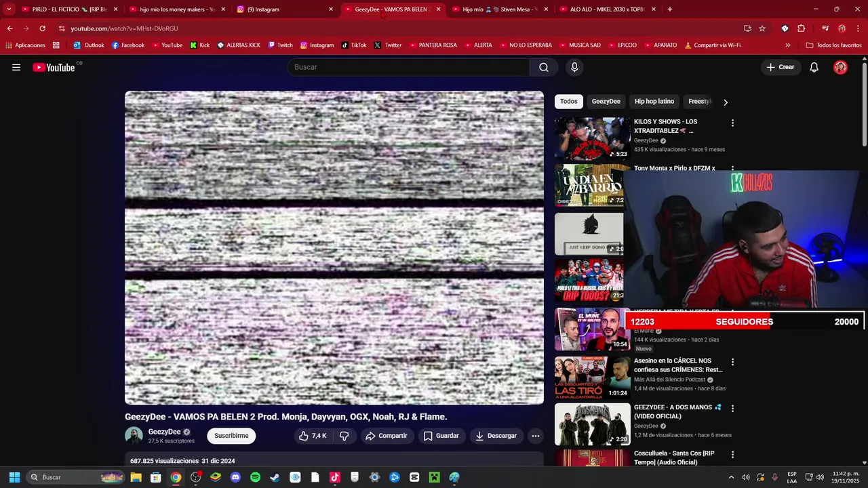Click the Guardar button

(441, 436)
